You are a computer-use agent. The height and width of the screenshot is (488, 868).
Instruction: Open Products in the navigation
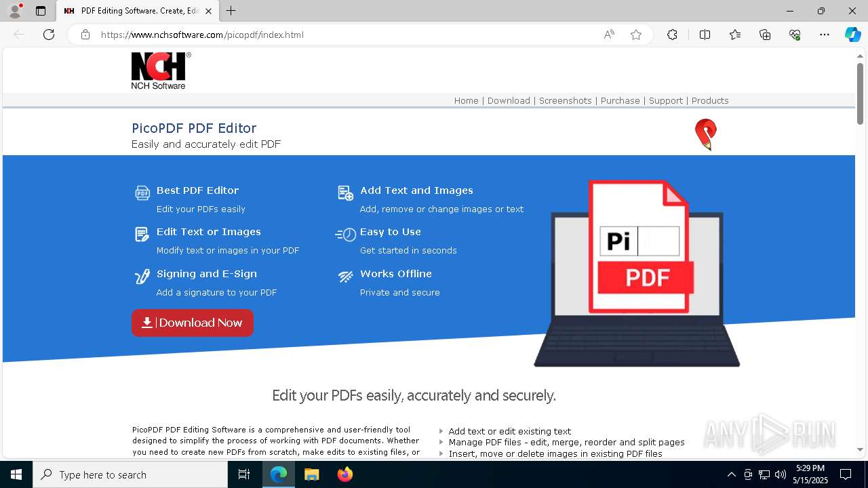[710, 100]
